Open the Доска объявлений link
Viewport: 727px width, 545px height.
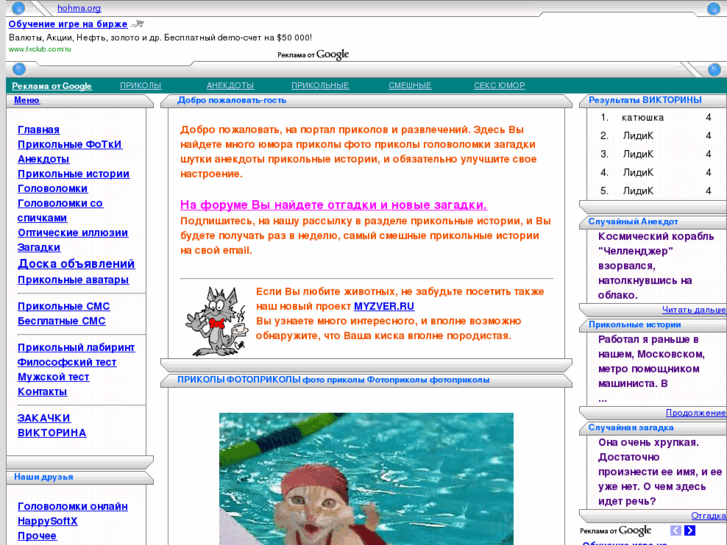coord(76,264)
